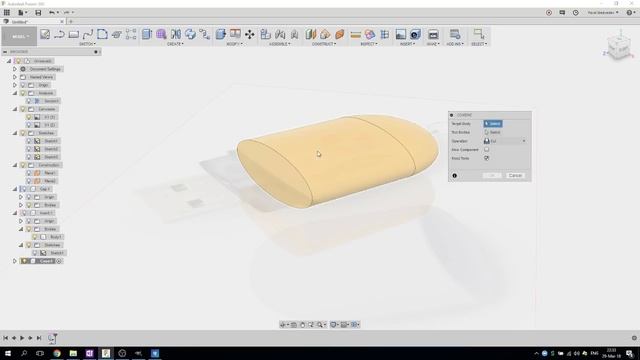Open the Display Settings icon
Image resolution: width=640 pixels, height=360 pixels.
pos(333,324)
